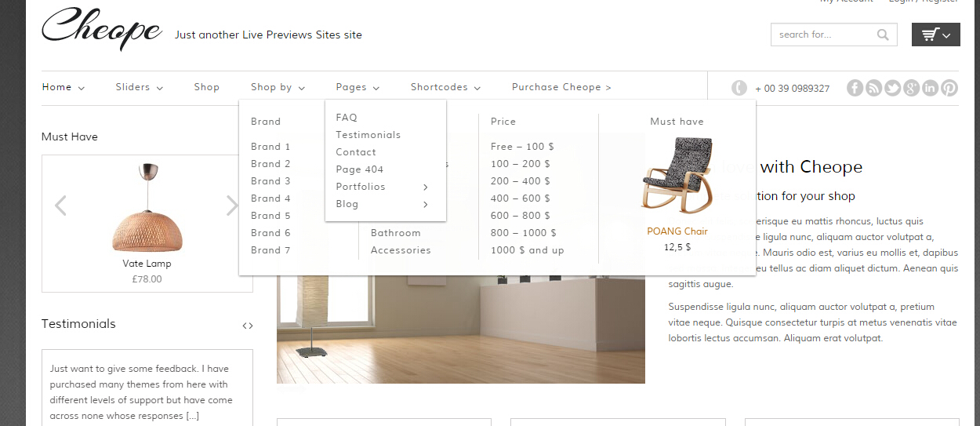The image size is (980, 426).
Task: Open the RSS feed icon
Action: pos(873,88)
